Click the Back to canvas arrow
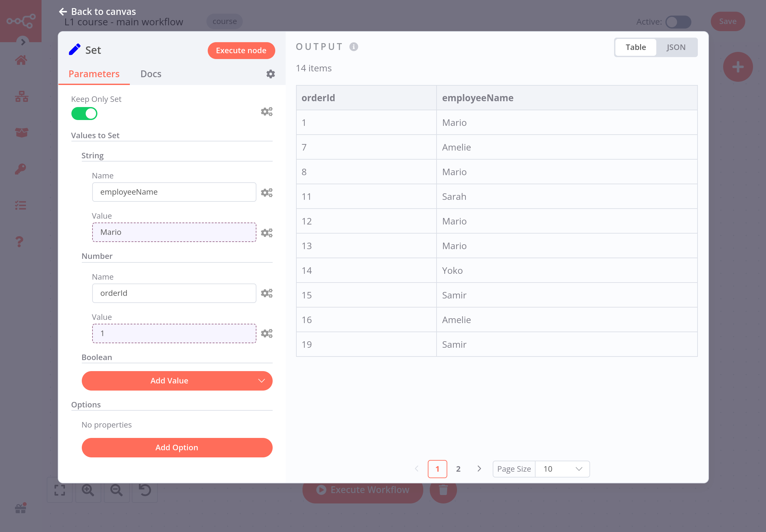766x532 pixels. point(63,12)
